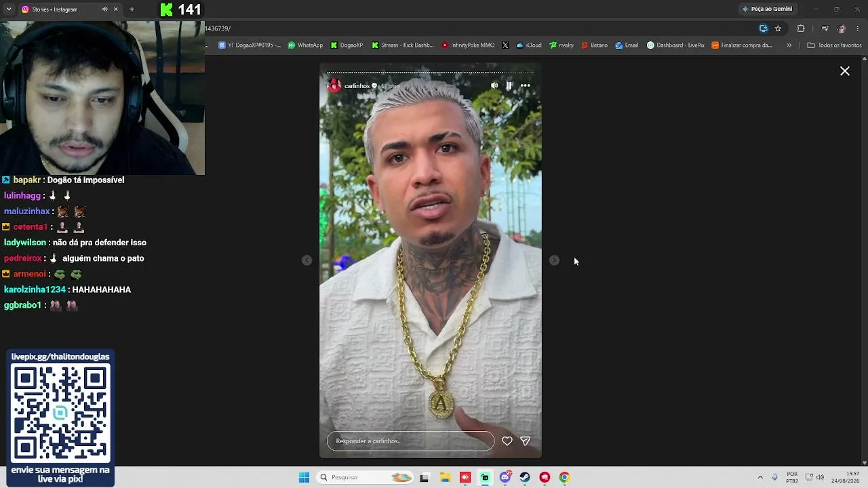Image resolution: width=868 pixels, height=488 pixels.
Task: Open the red app on the taskbar
Action: pos(465,477)
